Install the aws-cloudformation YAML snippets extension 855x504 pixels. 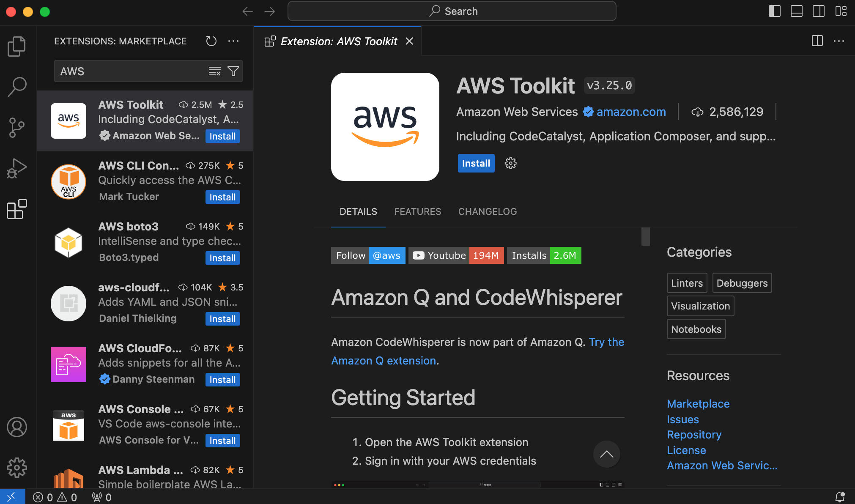pyautogui.click(x=223, y=319)
